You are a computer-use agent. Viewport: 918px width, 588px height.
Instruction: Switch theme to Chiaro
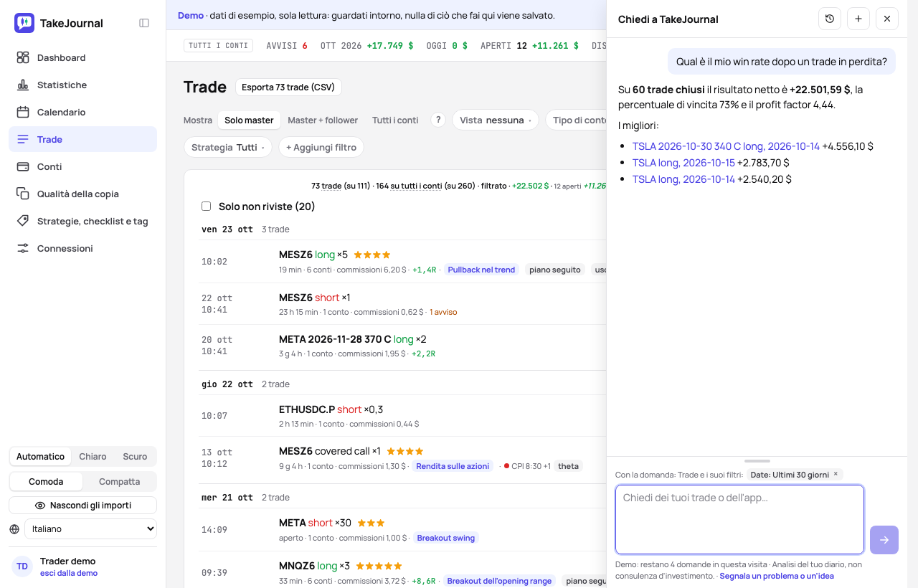pyautogui.click(x=93, y=457)
